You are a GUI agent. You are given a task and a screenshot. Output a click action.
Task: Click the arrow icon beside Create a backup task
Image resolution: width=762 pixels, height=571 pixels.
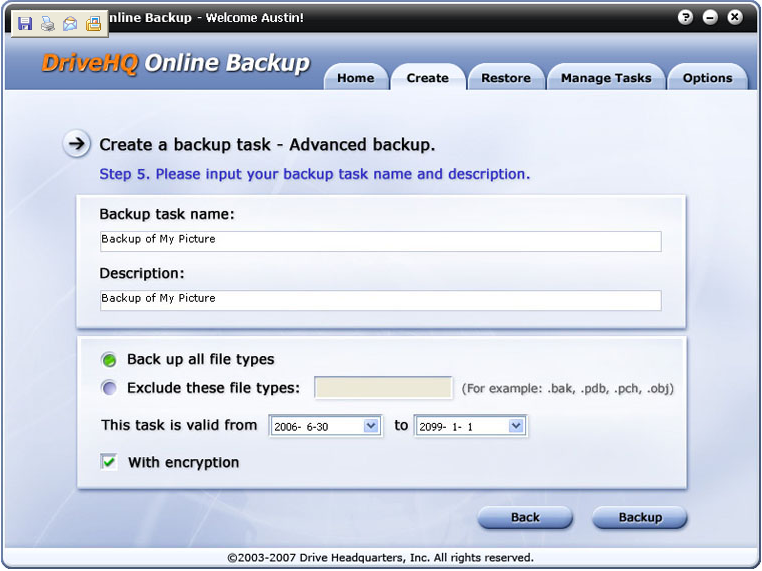click(76, 143)
